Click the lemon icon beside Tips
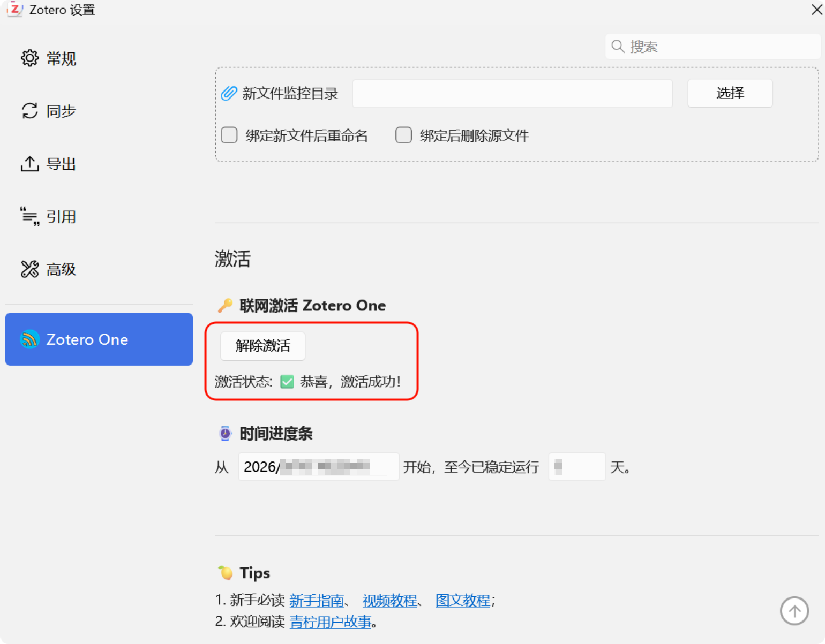 point(226,572)
